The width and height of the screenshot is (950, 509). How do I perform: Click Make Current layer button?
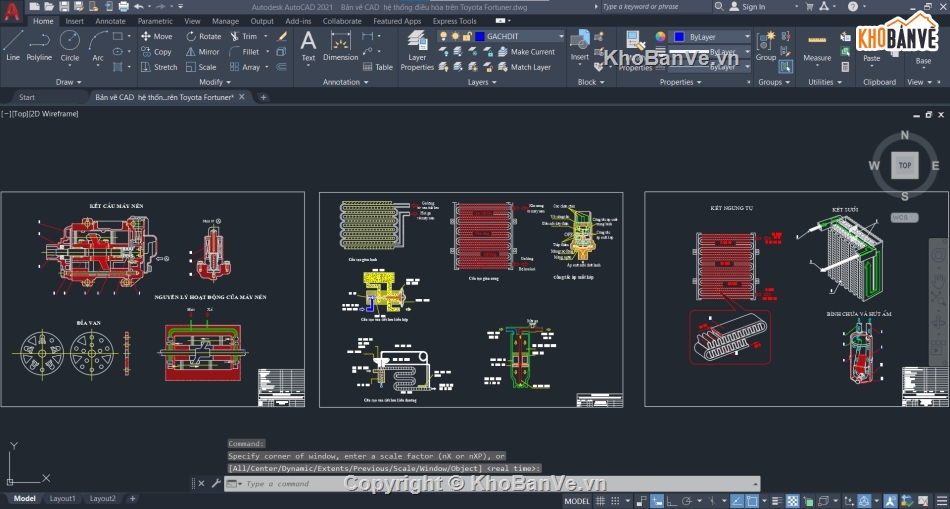click(x=526, y=52)
